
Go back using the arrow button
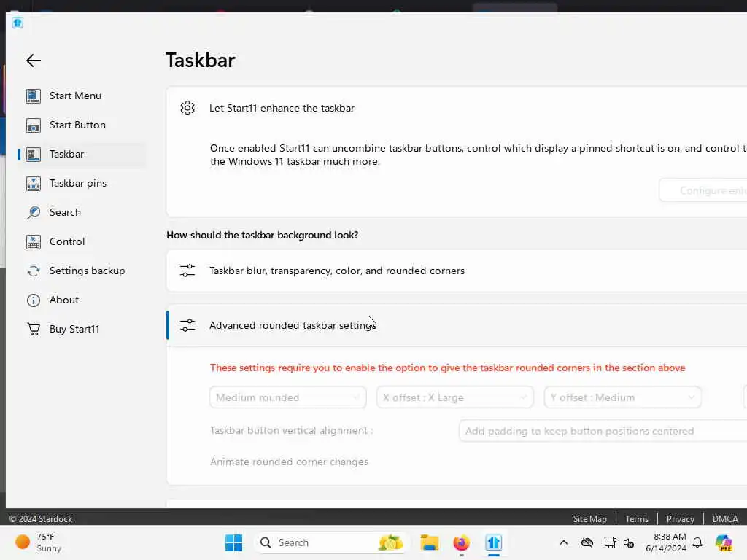tap(34, 61)
